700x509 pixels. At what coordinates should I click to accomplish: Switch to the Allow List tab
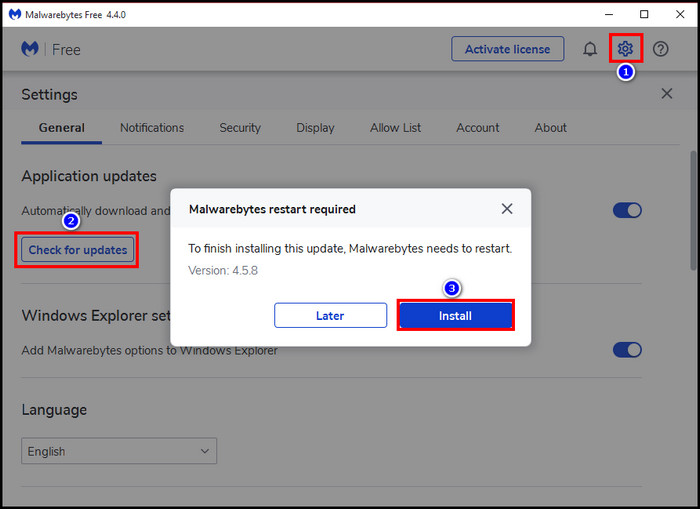(x=395, y=128)
